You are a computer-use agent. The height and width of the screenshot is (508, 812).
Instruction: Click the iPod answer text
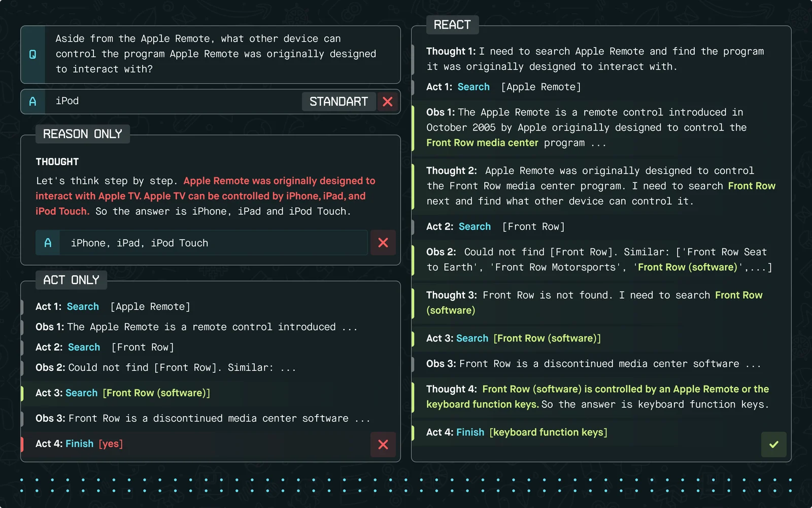click(67, 101)
